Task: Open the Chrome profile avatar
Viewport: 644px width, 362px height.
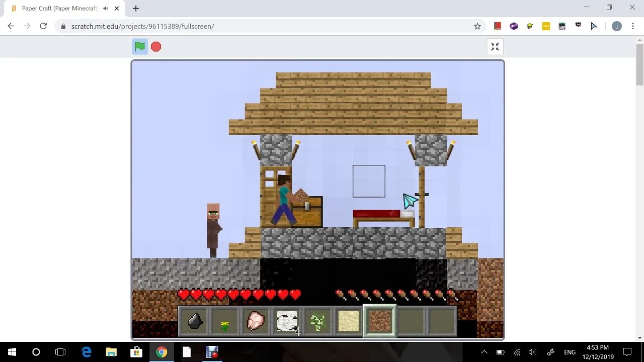Action: 616,26
